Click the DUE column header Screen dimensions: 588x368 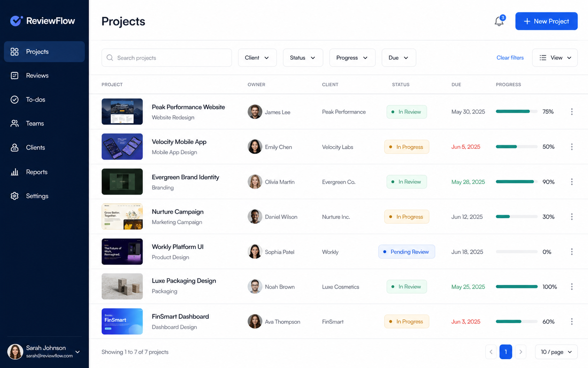(456, 85)
